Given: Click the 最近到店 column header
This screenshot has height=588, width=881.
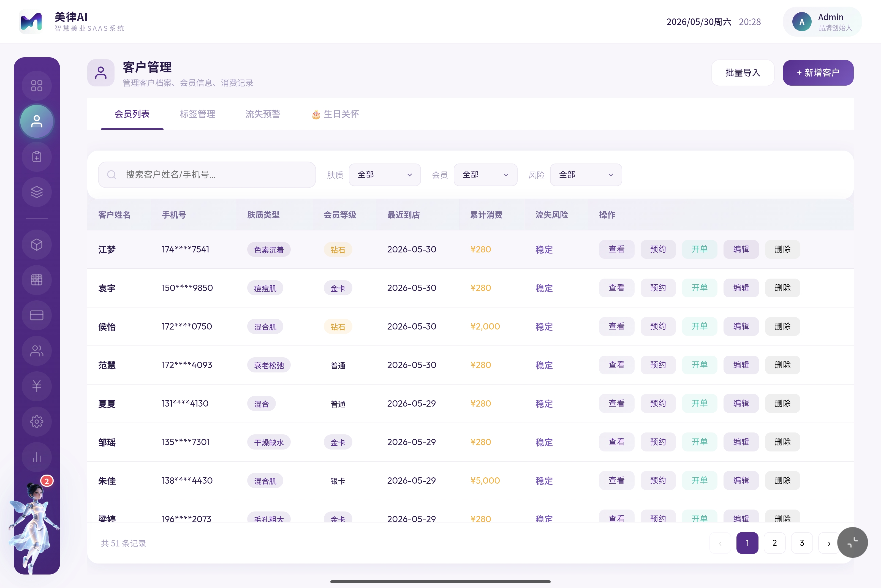Looking at the screenshot, I should [404, 215].
